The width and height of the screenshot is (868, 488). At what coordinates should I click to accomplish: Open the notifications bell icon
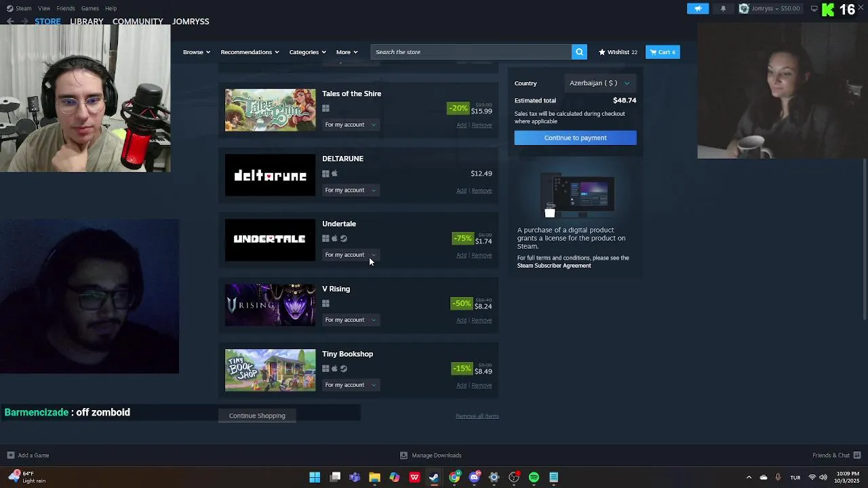[x=723, y=8]
